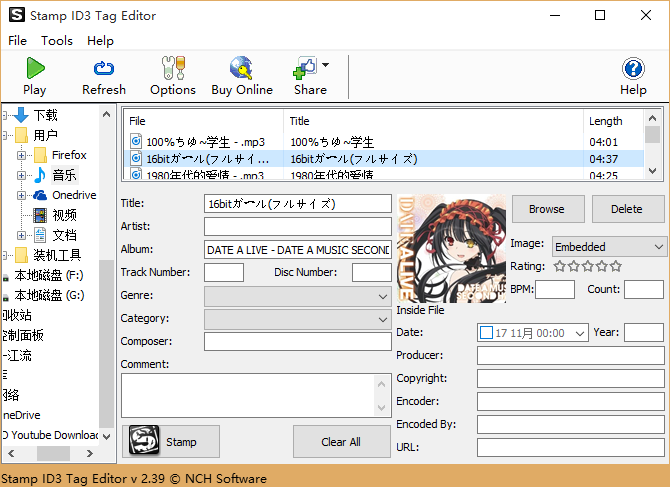Click the Browse image button

[546, 209]
